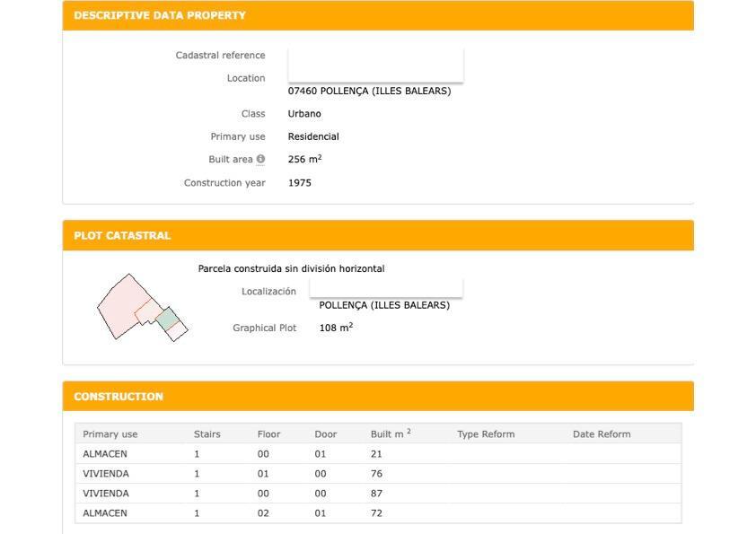
Task: Click the Date Reform column header
Action: tap(602, 434)
